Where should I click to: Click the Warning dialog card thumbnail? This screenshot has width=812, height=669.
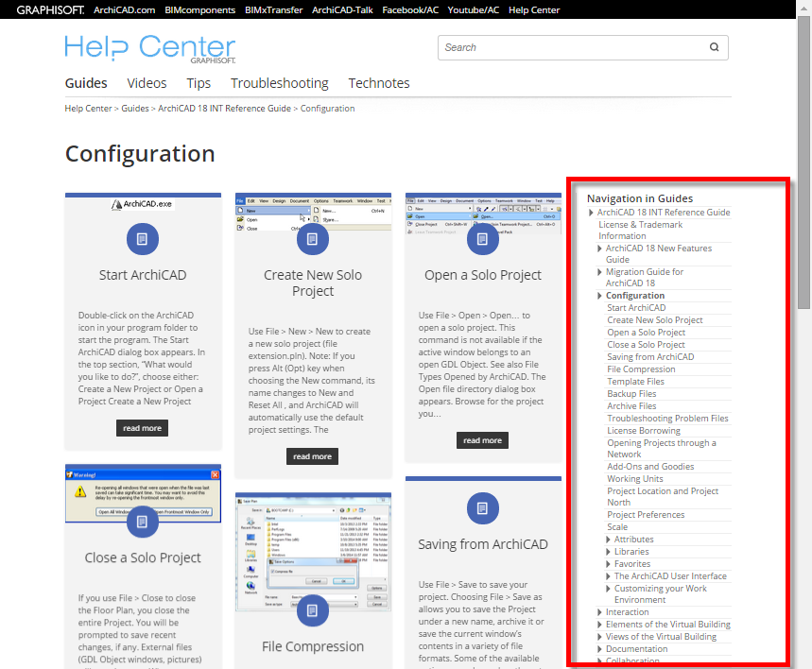143,495
